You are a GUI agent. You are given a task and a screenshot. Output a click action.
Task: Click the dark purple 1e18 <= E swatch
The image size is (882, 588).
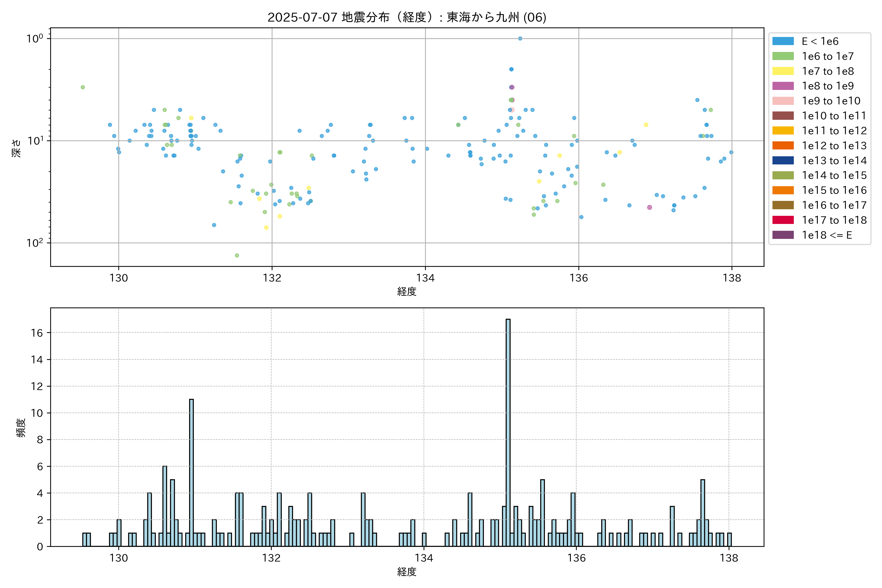coord(783,235)
